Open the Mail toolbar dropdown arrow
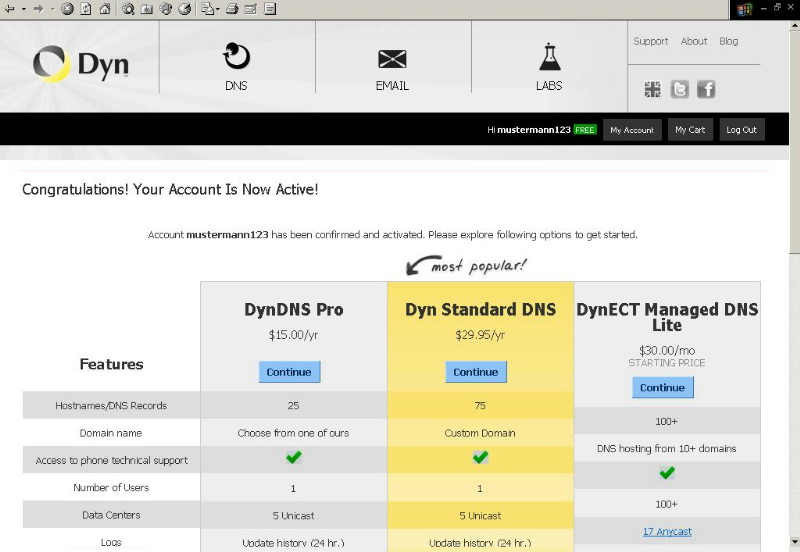 (216, 9)
